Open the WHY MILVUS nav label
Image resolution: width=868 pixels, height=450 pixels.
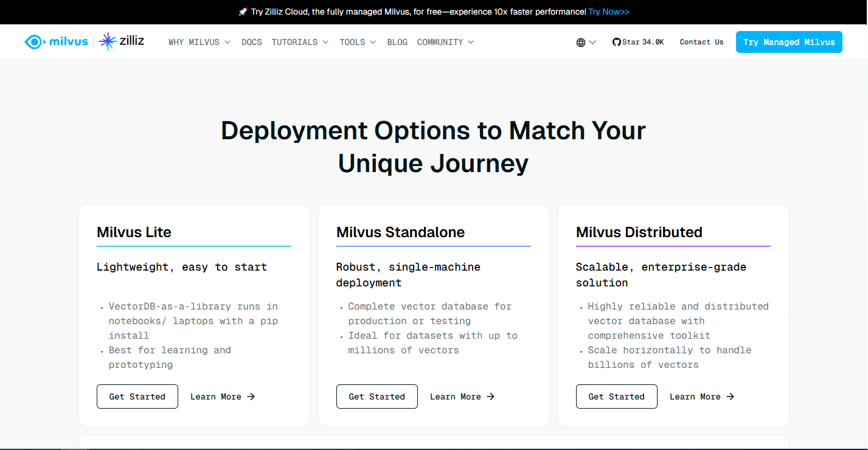coord(194,43)
